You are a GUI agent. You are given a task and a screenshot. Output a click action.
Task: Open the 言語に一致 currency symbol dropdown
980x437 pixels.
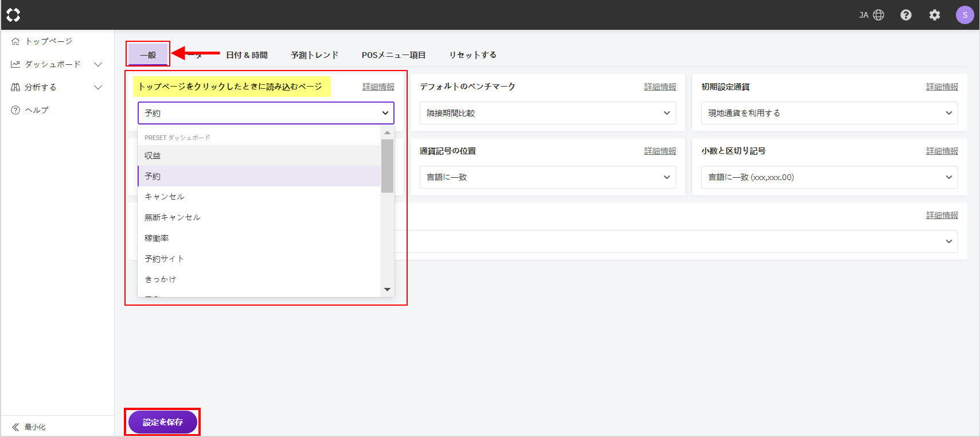tap(548, 177)
